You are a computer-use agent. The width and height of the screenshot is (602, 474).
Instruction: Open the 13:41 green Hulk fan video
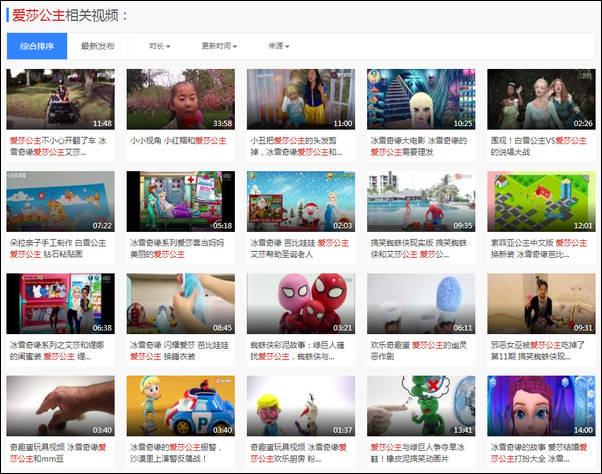click(x=421, y=406)
